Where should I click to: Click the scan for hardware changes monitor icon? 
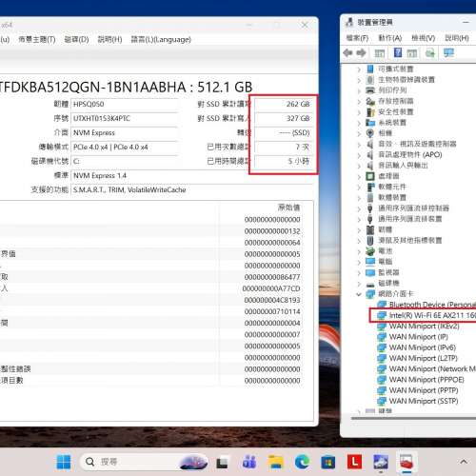[448, 52]
